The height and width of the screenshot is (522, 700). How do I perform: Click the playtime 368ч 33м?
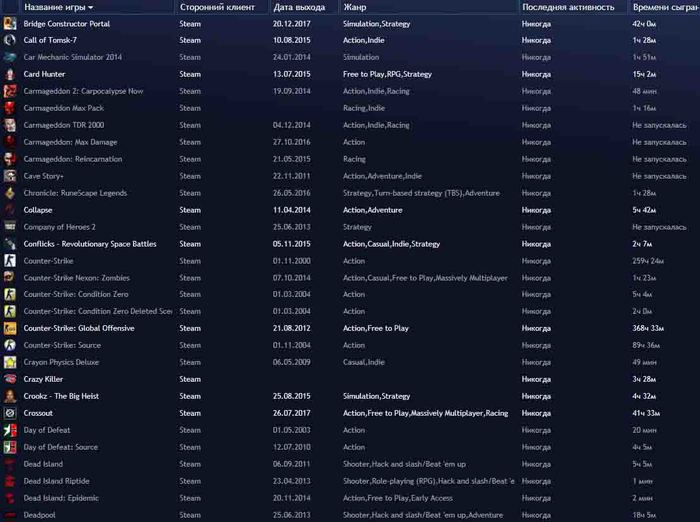648,328
